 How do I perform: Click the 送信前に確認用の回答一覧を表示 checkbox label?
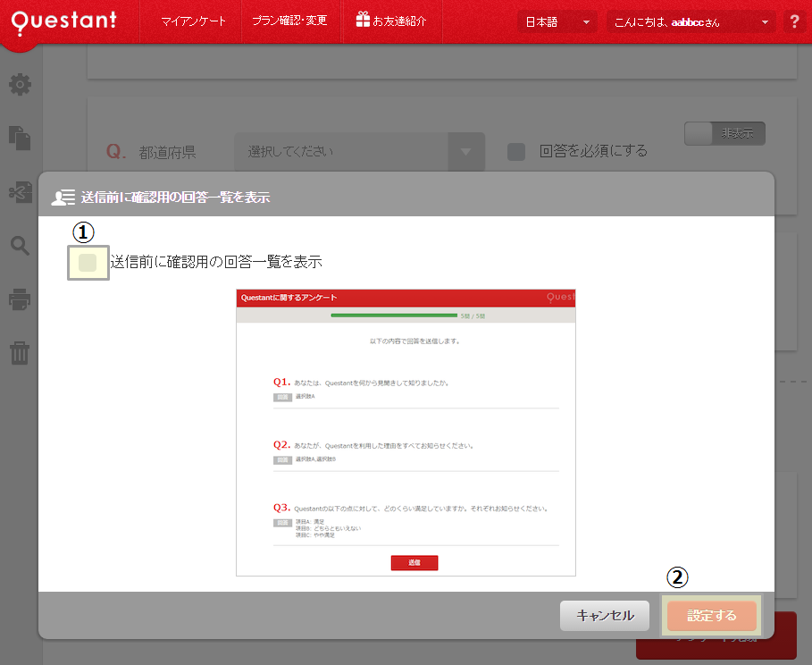[216, 262]
